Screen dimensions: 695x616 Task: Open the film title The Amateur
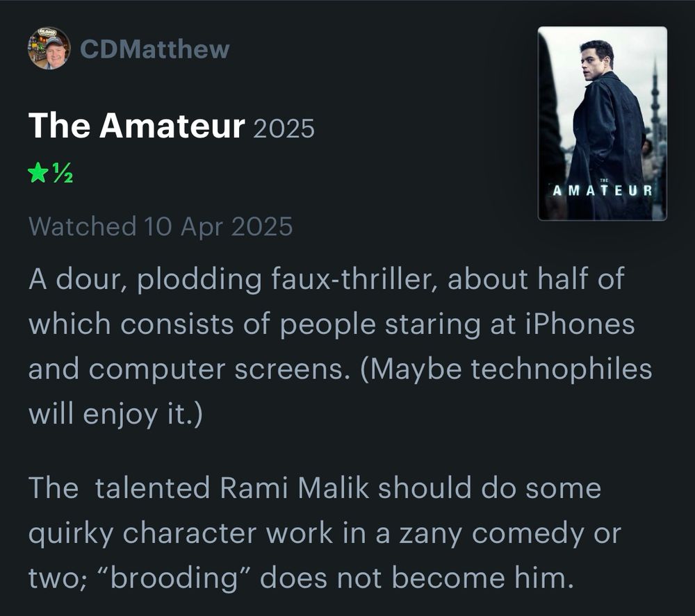(x=133, y=126)
